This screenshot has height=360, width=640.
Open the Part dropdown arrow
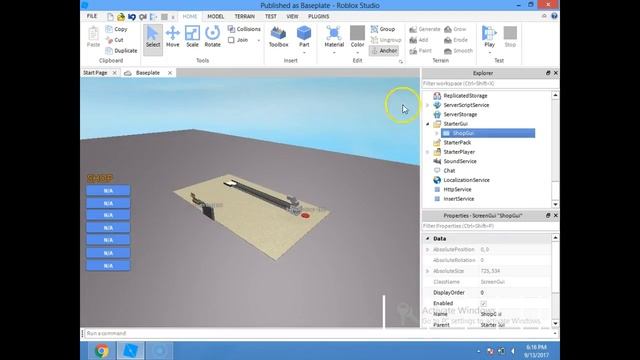pos(304,53)
